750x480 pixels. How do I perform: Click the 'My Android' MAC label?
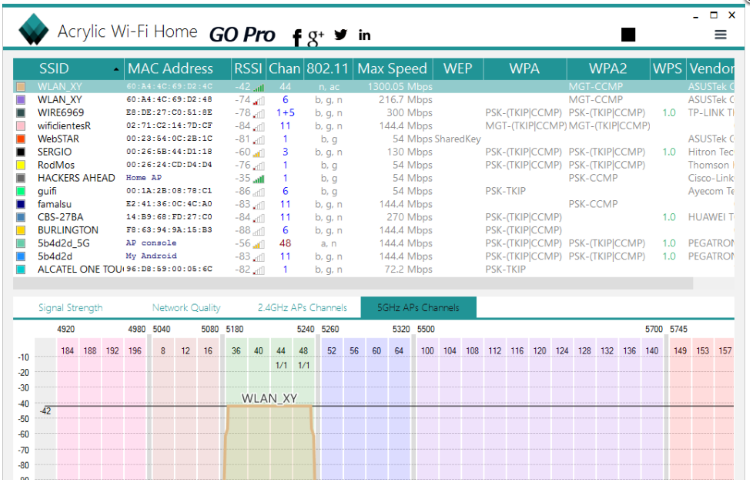[x=151, y=256]
